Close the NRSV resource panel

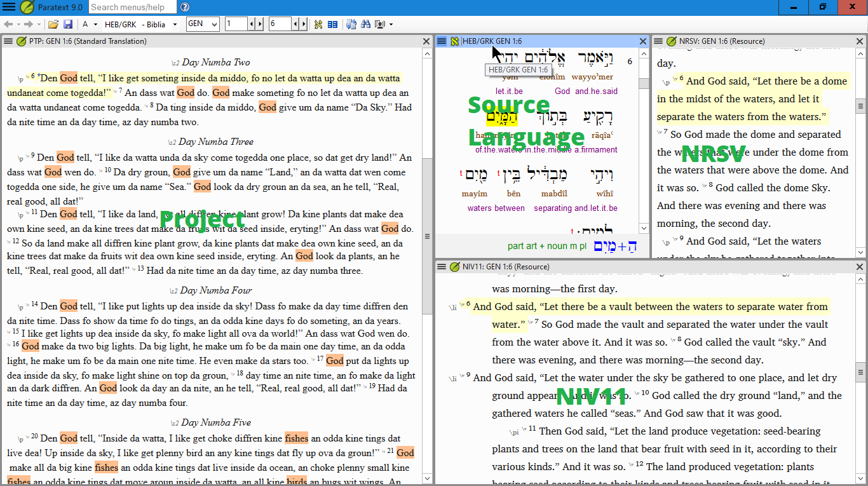click(x=860, y=41)
